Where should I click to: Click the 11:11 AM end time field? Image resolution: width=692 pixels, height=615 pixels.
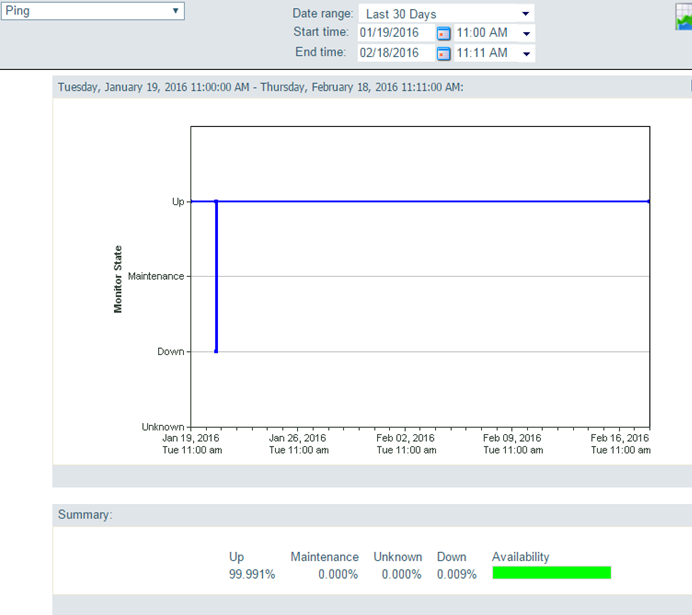coord(485,53)
